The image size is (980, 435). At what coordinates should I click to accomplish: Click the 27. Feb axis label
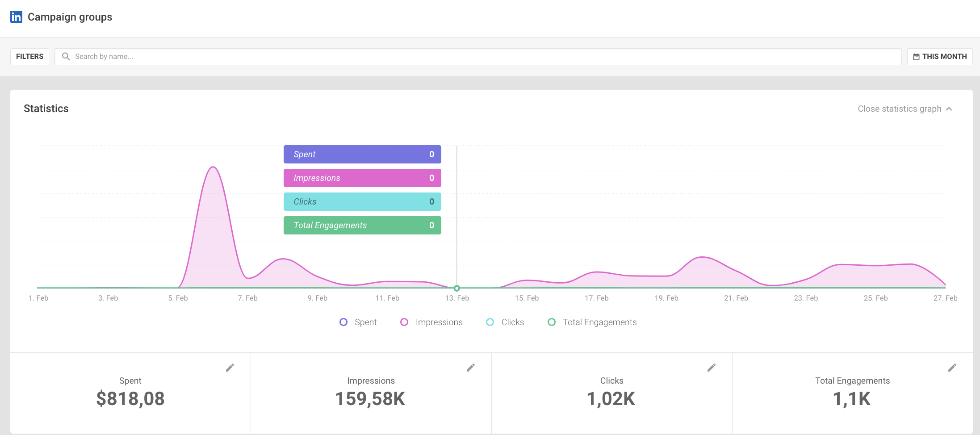(x=945, y=298)
